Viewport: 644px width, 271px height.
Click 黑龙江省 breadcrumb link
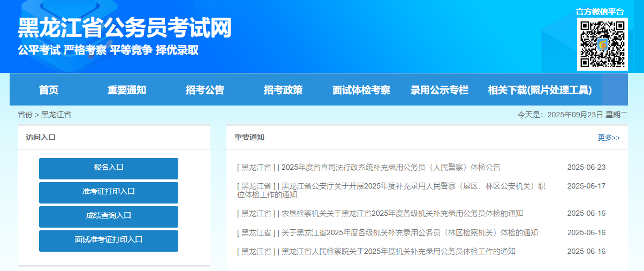(56, 115)
